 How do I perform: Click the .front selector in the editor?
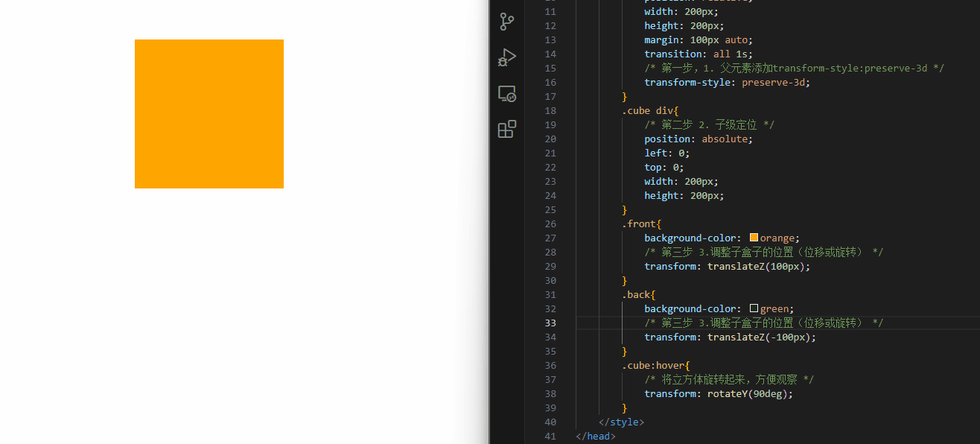point(639,223)
